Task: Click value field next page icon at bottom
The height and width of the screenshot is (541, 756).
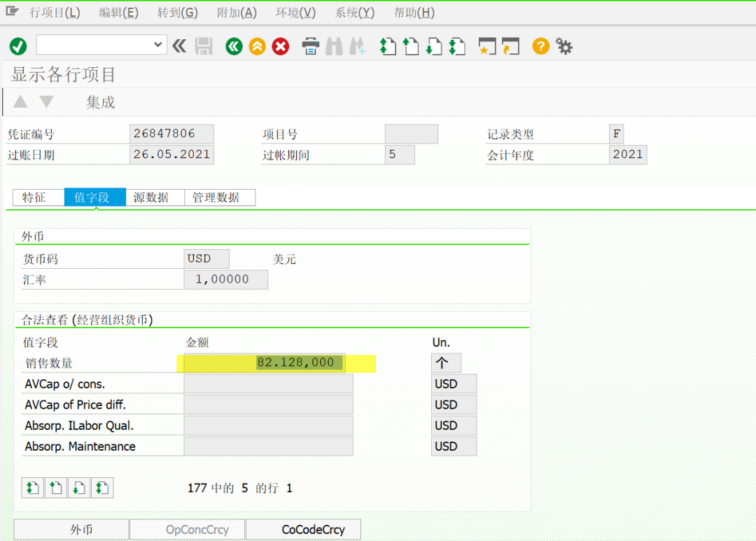Action: 79,488
